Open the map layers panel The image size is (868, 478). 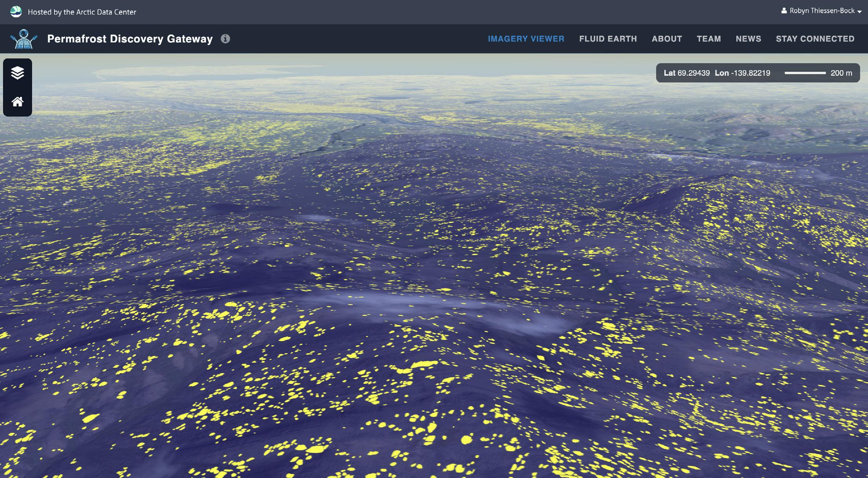[18, 73]
